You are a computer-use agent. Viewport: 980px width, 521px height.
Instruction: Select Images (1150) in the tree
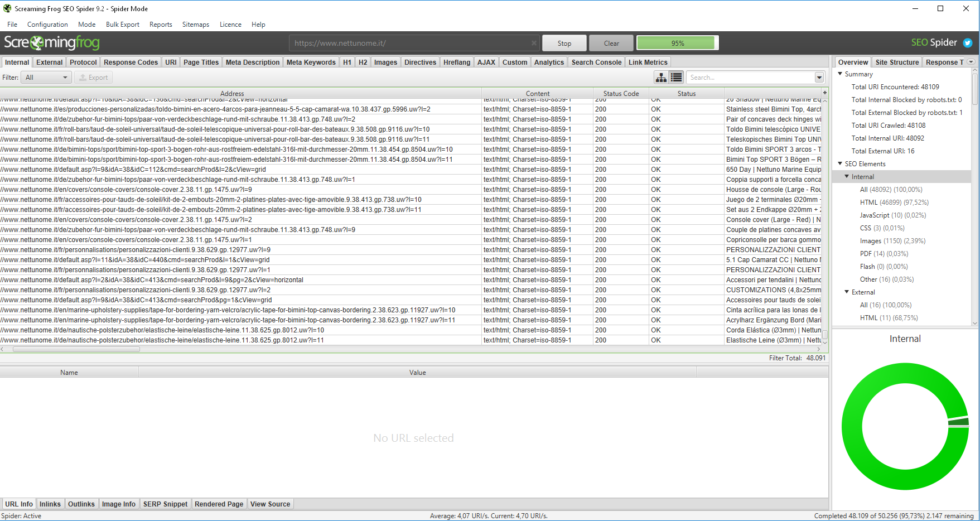892,241
